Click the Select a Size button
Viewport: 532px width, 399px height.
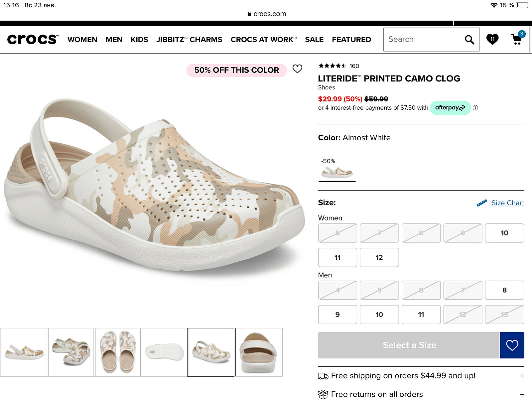[409, 345]
